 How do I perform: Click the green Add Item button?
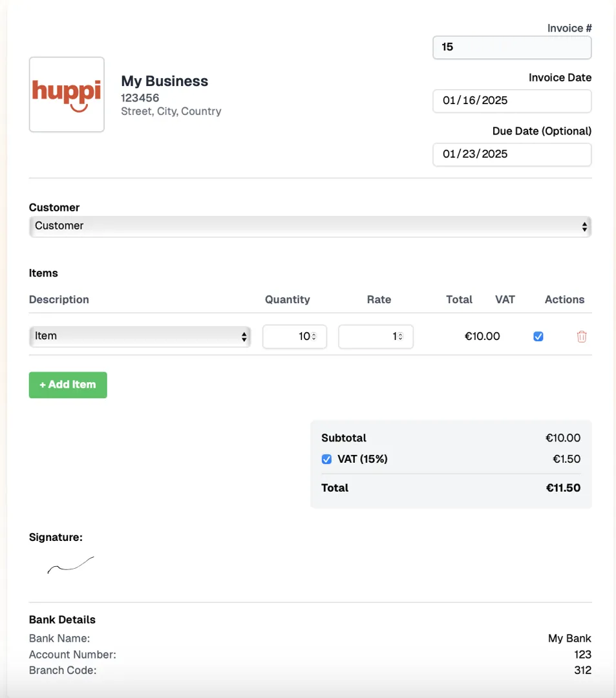pos(68,385)
